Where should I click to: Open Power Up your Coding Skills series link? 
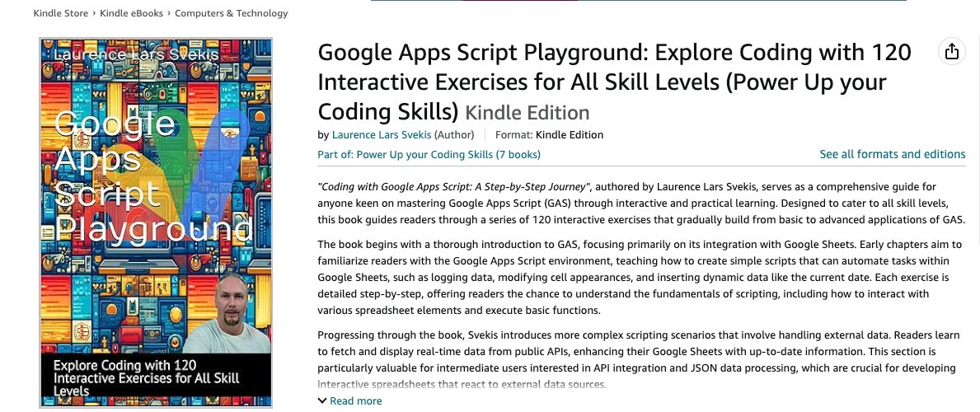pyautogui.click(x=429, y=154)
